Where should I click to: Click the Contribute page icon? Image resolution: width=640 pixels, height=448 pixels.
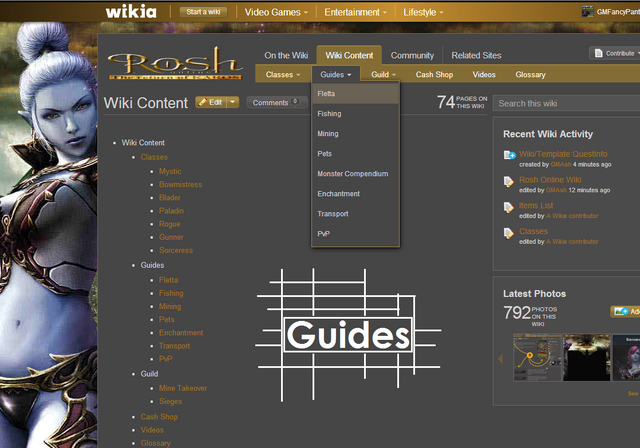[598, 53]
